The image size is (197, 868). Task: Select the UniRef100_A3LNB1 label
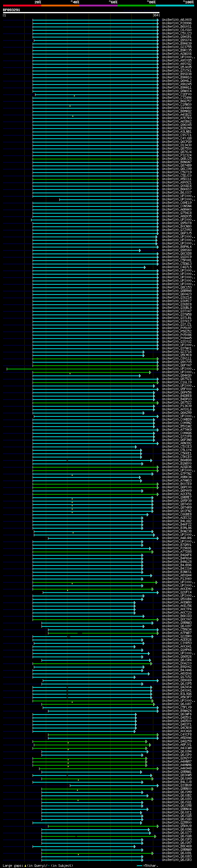point(177,132)
